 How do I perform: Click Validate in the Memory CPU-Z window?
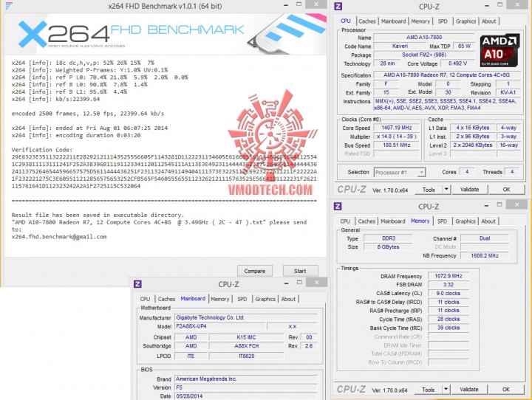coord(469,389)
